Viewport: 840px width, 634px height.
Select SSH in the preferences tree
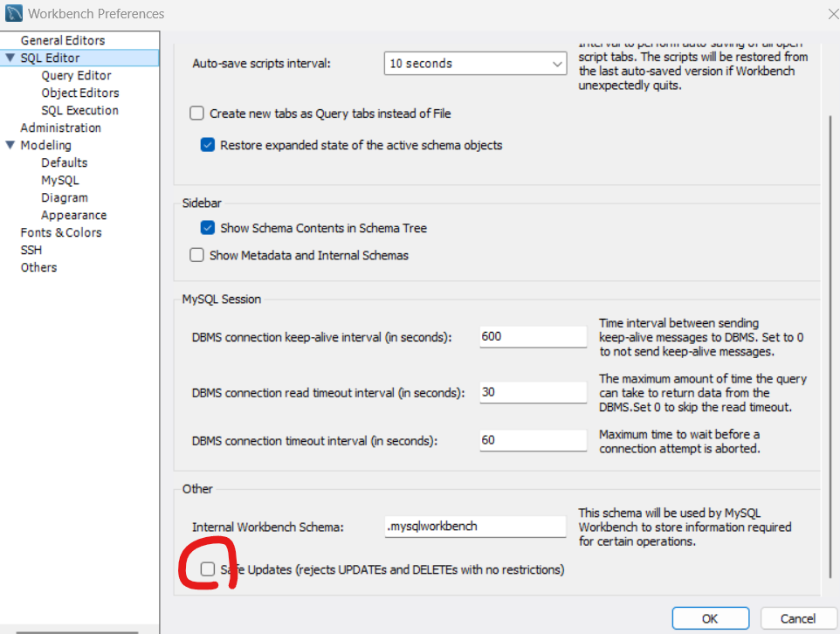click(x=31, y=250)
